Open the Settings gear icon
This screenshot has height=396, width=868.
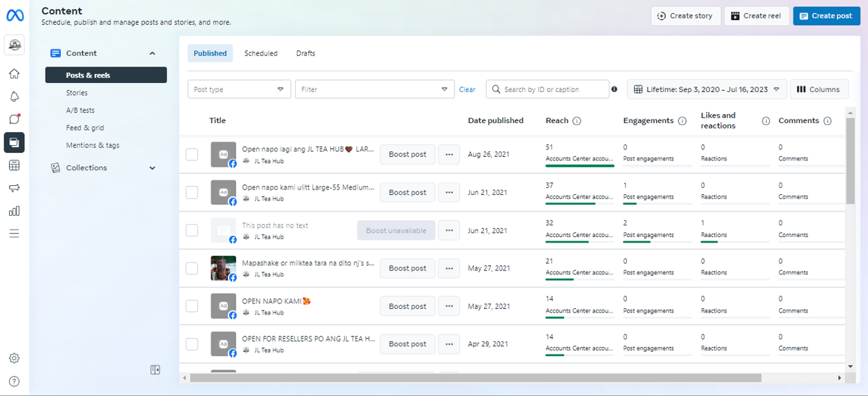pyautogui.click(x=15, y=358)
